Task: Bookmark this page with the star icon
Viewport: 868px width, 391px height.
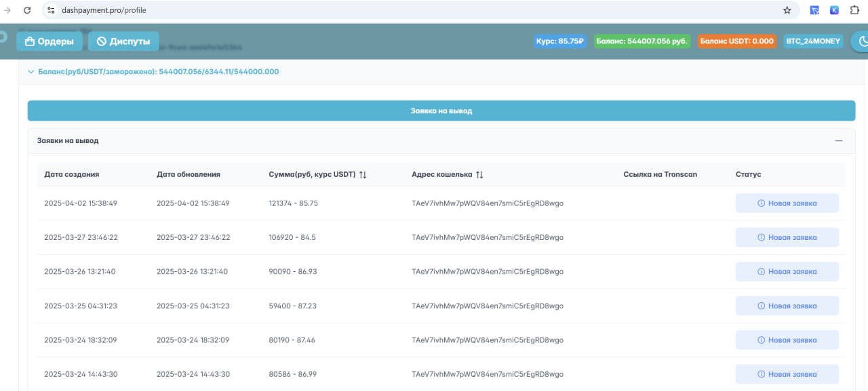Action: click(x=787, y=10)
